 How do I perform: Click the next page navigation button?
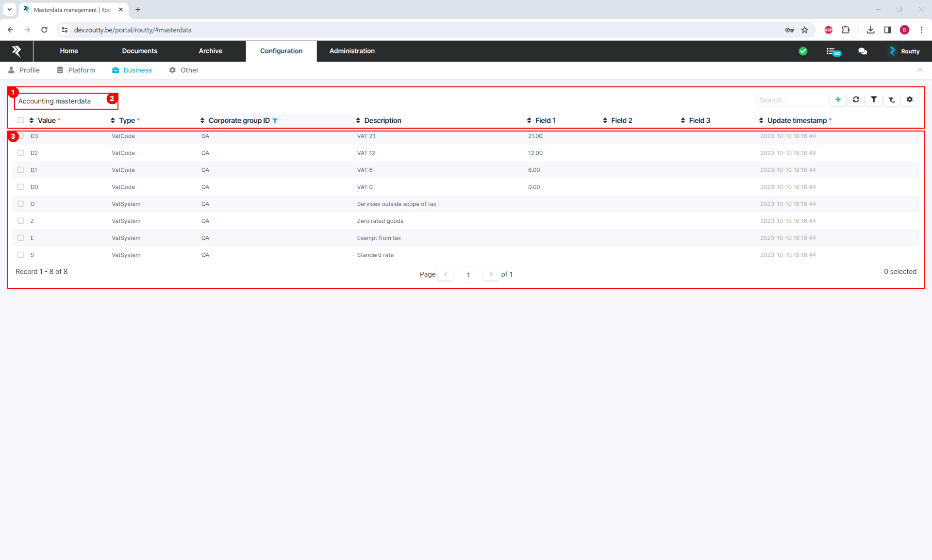tap(491, 274)
